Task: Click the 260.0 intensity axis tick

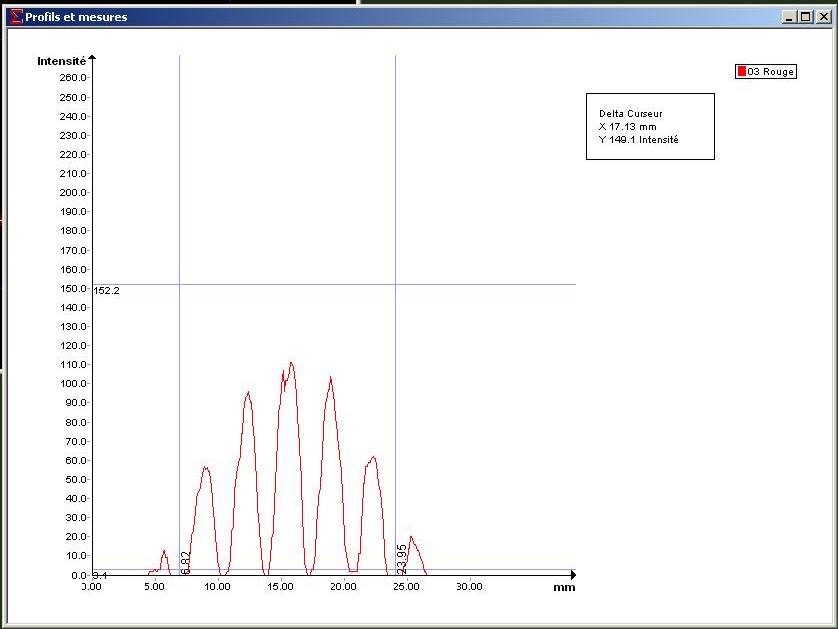Action: tap(73, 77)
